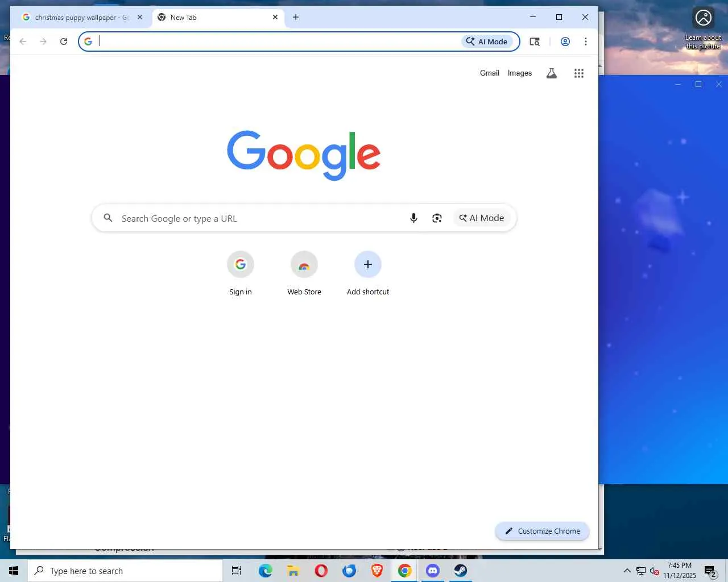Show hidden system tray icons
728x582 pixels.
(627, 571)
